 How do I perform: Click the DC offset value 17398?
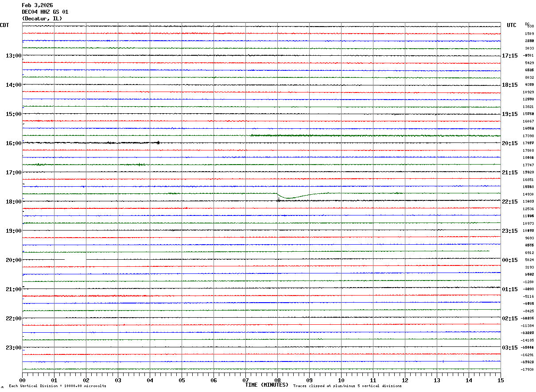pos(528,136)
